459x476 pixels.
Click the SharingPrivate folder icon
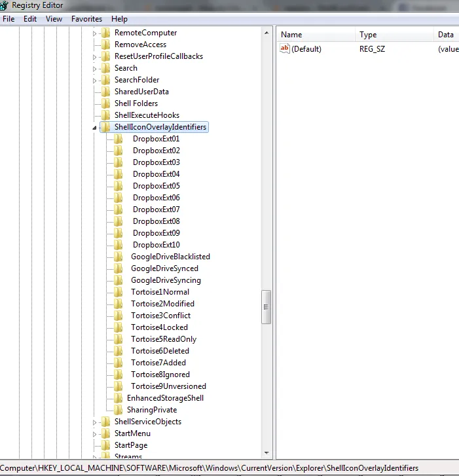coord(118,410)
